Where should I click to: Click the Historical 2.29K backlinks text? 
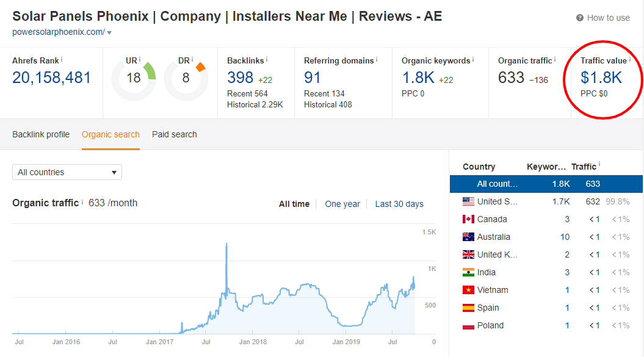(255, 105)
